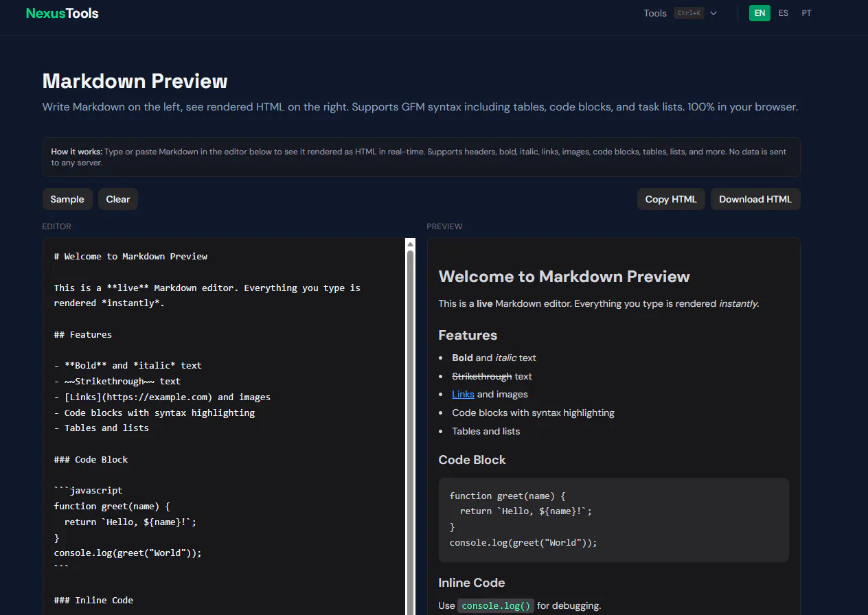The image size is (868, 615).
Task: Click 'Bold and italic text' preview bullet
Action: tap(494, 358)
